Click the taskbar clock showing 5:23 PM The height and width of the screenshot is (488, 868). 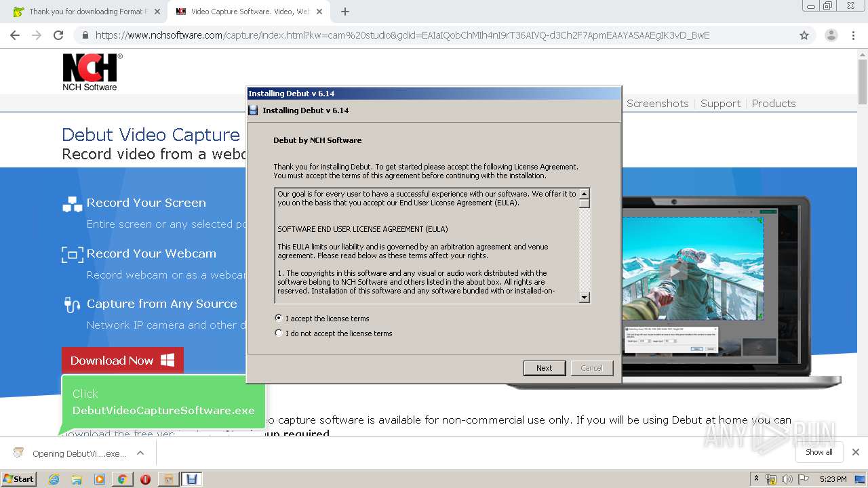click(x=833, y=479)
